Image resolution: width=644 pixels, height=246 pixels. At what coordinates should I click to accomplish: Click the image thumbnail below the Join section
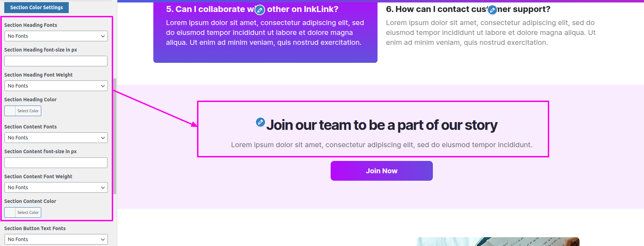(x=498, y=241)
